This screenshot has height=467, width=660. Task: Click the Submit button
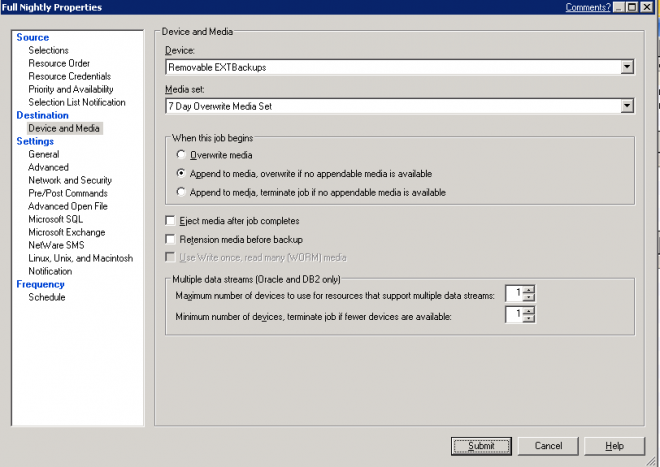click(x=481, y=446)
